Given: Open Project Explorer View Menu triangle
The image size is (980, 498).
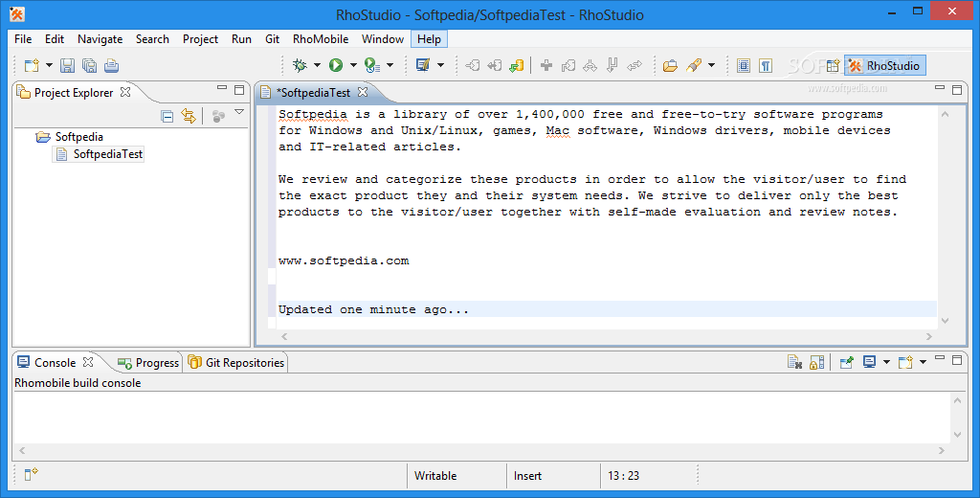Looking at the screenshot, I should click(x=238, y=112).
